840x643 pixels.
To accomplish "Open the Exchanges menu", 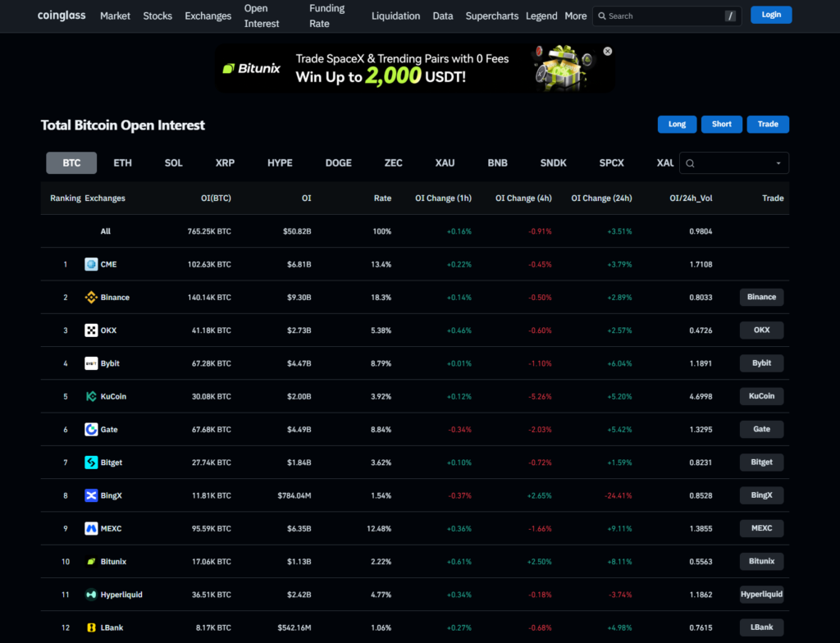I will point(208,16).
